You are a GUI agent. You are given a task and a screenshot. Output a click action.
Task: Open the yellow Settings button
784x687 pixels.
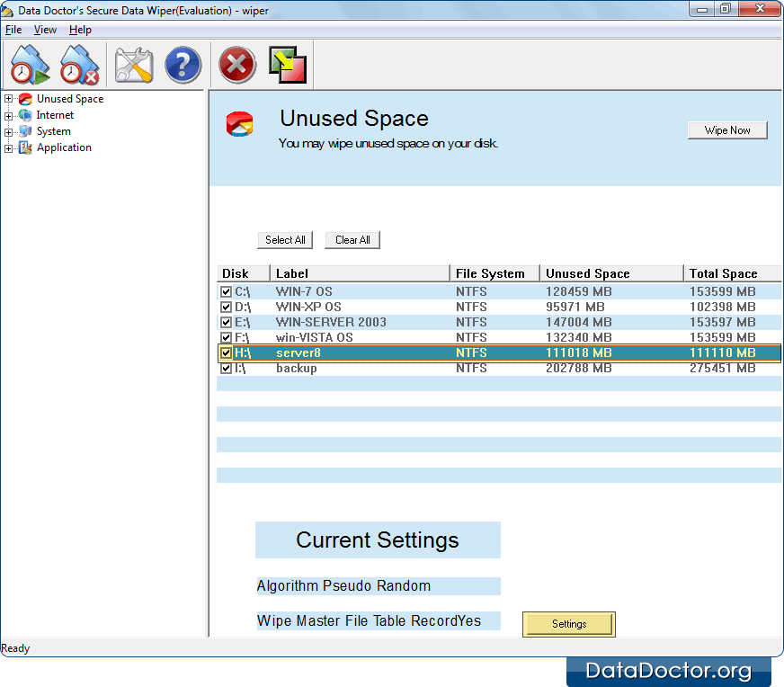click(569, 624)
